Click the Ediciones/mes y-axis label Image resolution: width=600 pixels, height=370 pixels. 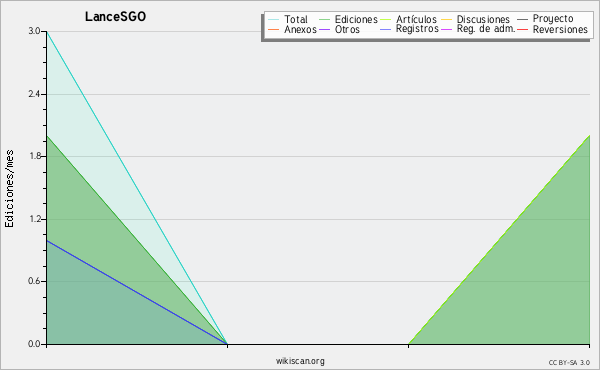(x=9, y=188)
